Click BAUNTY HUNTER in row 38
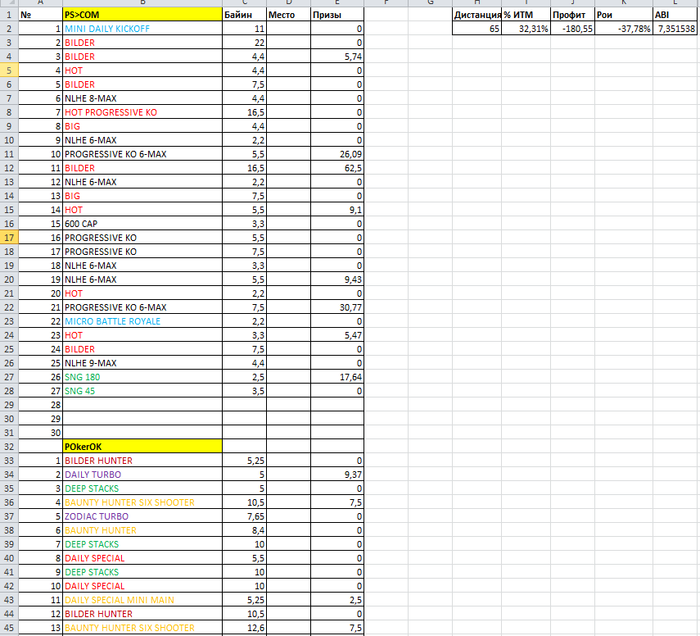 point(142,530)
